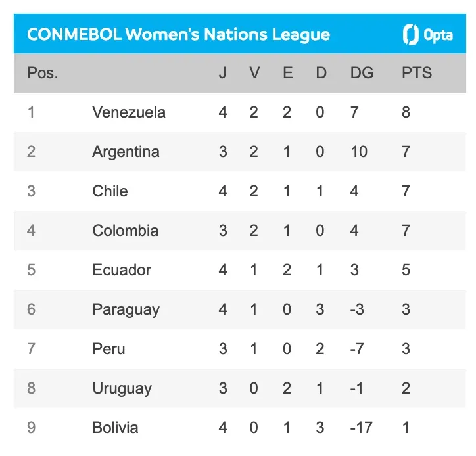Click the Uruguay team name
476x456 pixels.
point(122,388)
